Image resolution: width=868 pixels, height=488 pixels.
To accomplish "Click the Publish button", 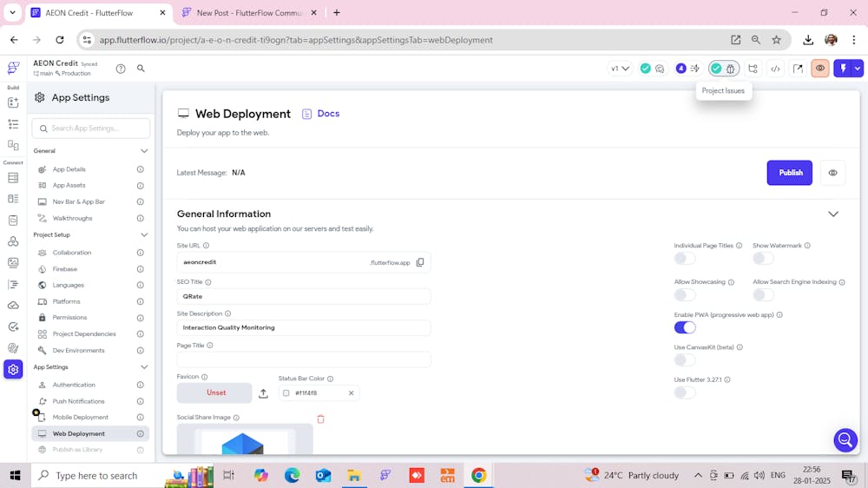I will pos(789,173).
